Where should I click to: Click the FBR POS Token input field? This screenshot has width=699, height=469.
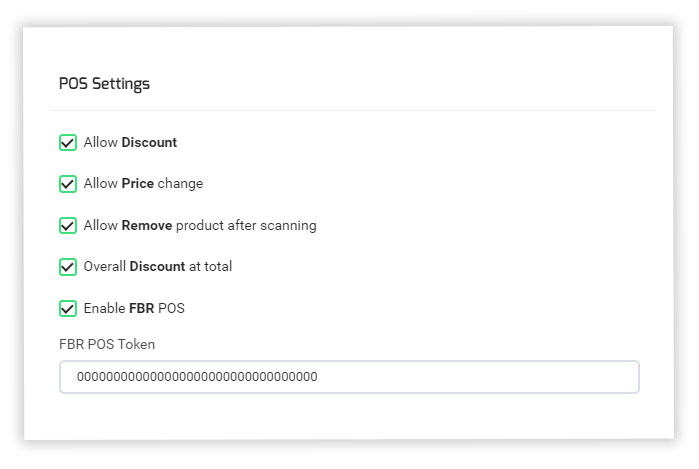[x=349, y=377]
